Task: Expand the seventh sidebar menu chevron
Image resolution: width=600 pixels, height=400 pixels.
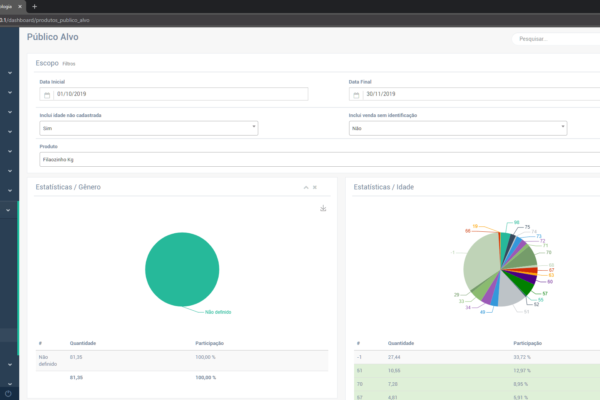Action: 10,191
